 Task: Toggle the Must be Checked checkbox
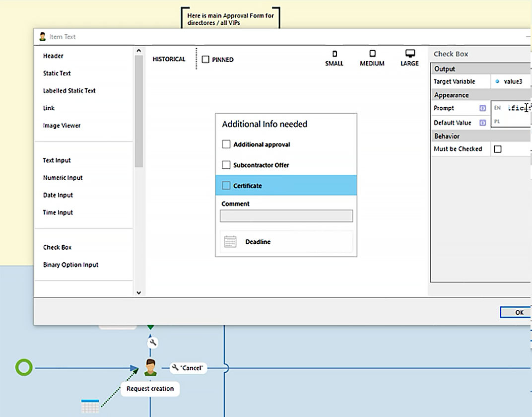point(498,149)
